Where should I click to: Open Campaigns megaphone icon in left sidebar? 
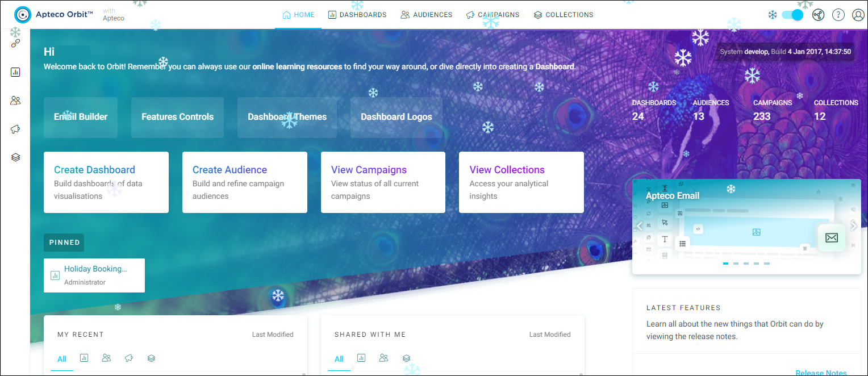click(x=15, y=129)
